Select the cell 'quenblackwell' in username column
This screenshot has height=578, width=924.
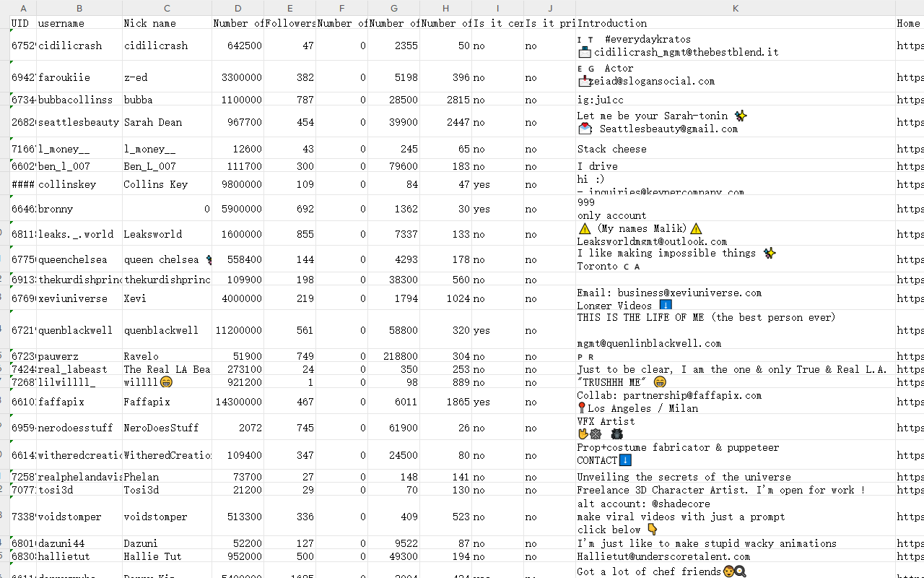coord(79,330)
